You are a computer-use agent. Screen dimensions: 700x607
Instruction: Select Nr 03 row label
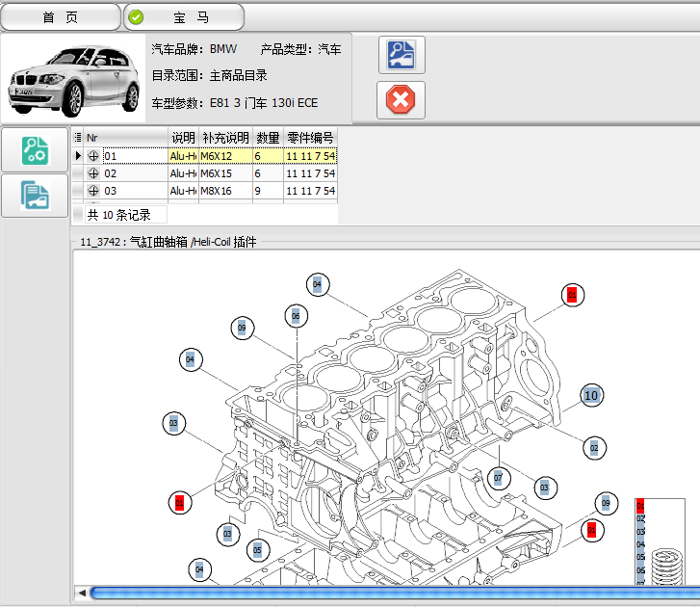coord(111,191)
